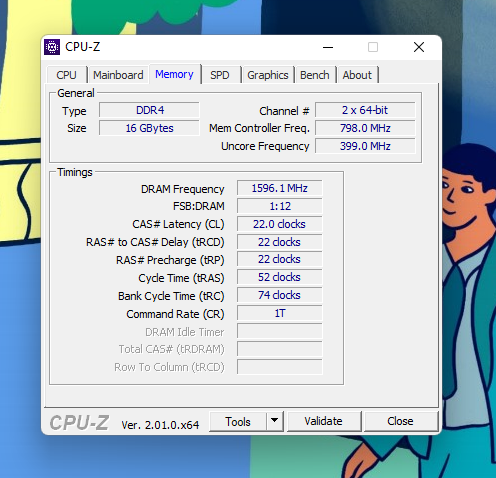The width and height of the screenshot is (496, 478).
Task: Open the SPD tab
Action: pos(220,75)
